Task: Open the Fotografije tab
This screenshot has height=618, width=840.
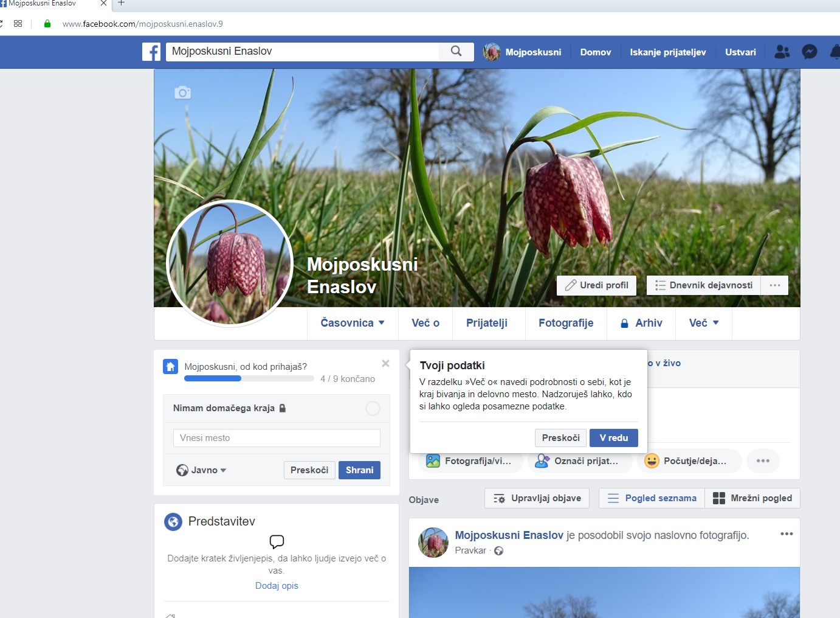Action: coord(566,323)
